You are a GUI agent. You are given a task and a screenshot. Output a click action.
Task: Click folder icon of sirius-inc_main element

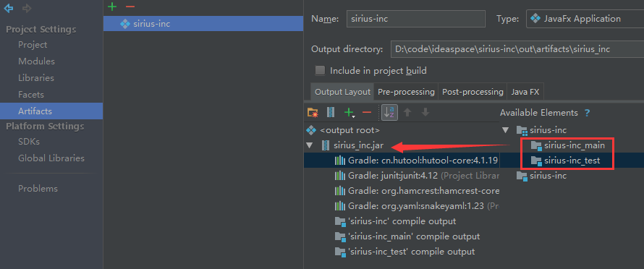click(x=536, y=145)
